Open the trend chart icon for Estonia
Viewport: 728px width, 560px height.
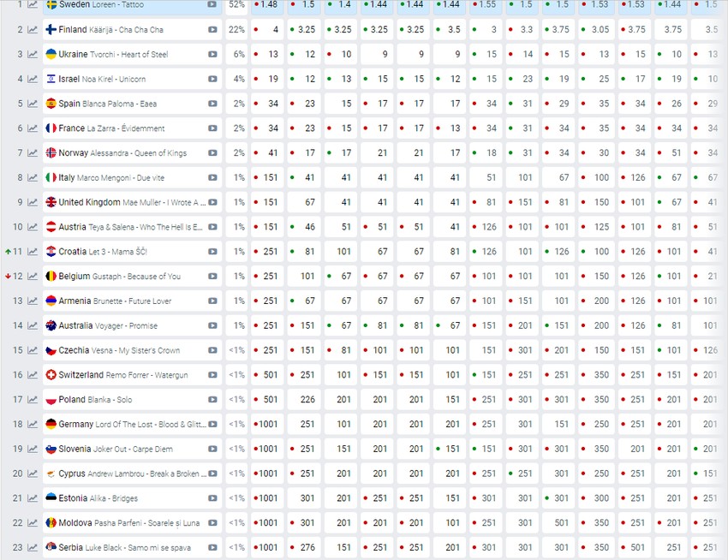(33, 498)
